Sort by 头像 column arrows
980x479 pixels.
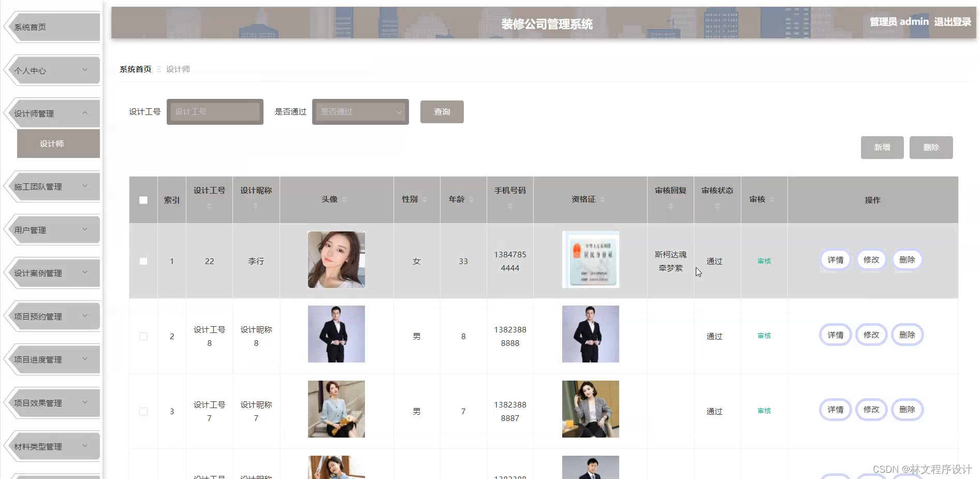click(345, 199)
